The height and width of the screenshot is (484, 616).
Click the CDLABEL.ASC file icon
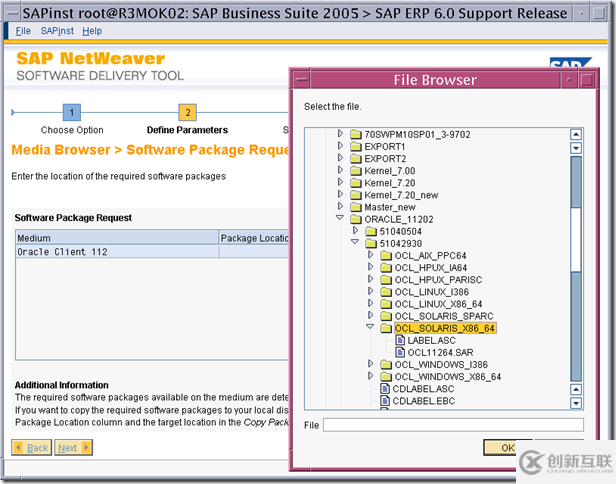click(385, 389)
